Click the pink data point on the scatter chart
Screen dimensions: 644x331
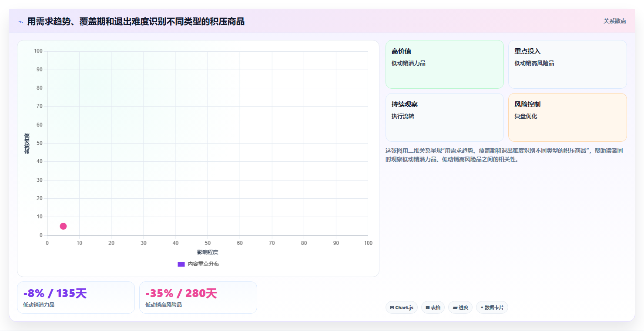pyautogui.click(x=63, y=226)
